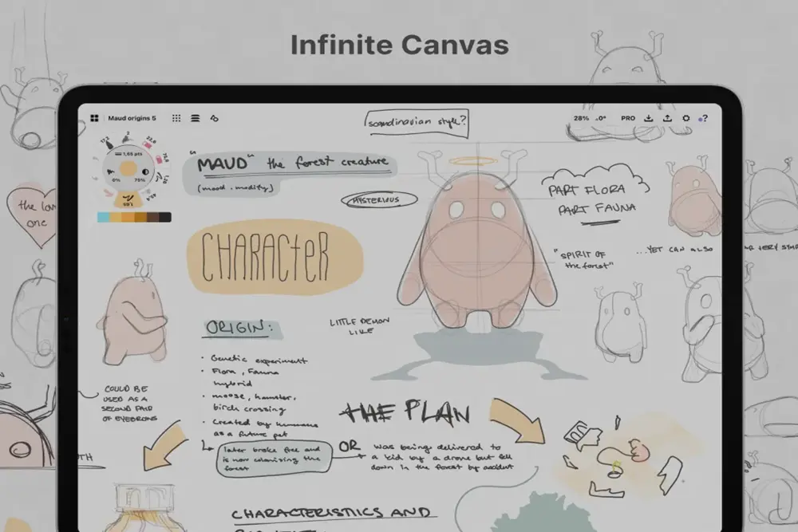
Task: Open the precision tools dot-grid icon
Action: click(x=176, y=118)
